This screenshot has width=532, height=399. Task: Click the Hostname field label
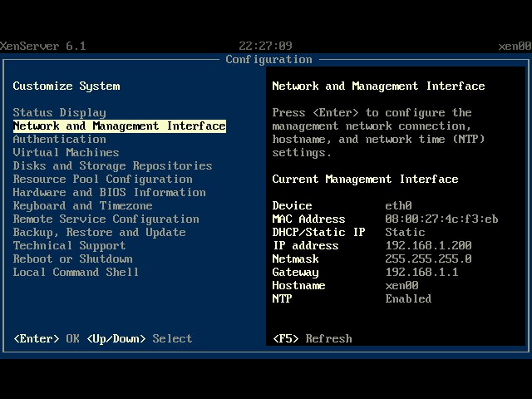[x=299, y=285]
